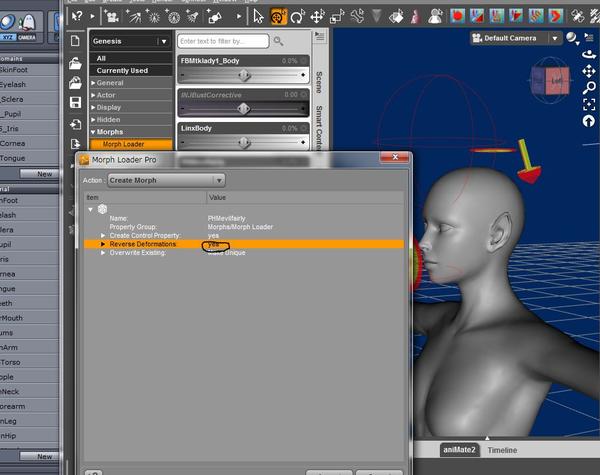Viewport: 600px width, 475px height.
Task: Click the Open File folder icon
Action: [x=75, y=63]
